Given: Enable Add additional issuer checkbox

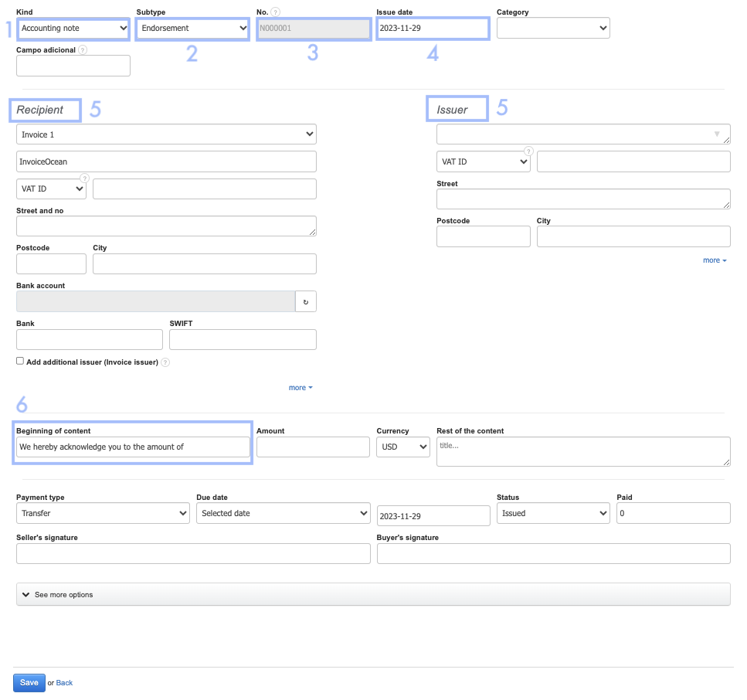Looking at the screenshot, I should (20, 361).
